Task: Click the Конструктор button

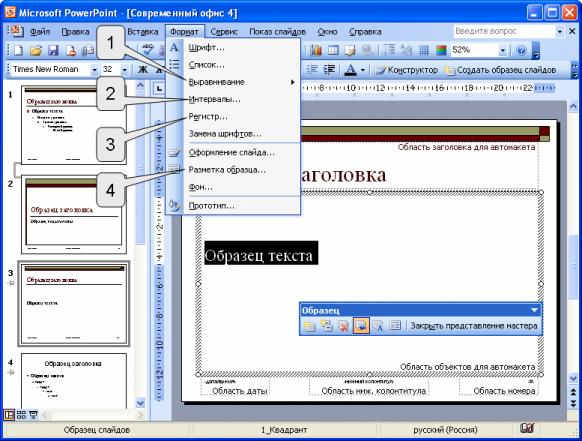Action: pos(406,70)
